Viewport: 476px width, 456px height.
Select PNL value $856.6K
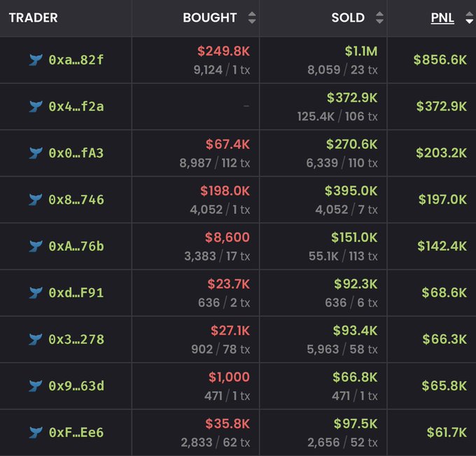(x=440, y=60)
